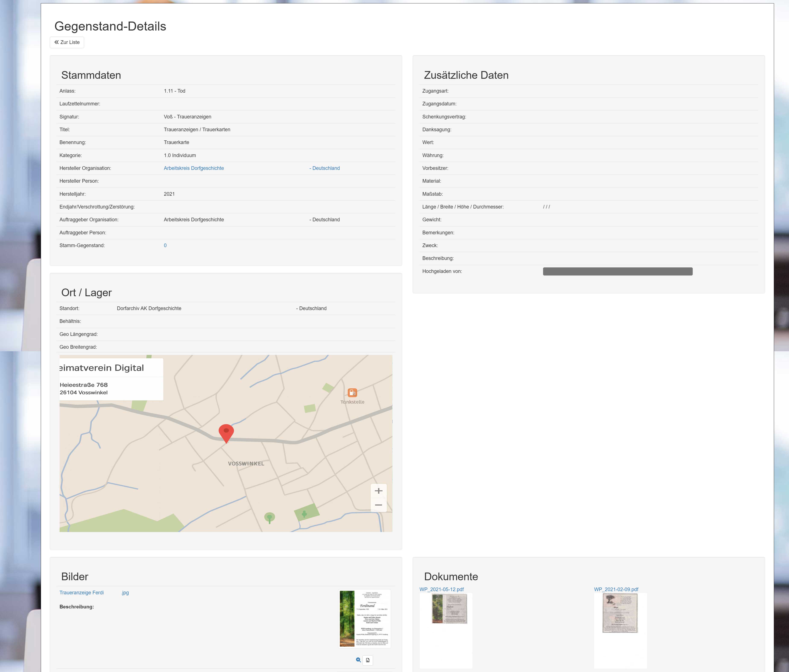Click the magnifier zoom-in icon below image
Image resolution: width=789 pixels, height=672 pixels.
click(358, 660)
